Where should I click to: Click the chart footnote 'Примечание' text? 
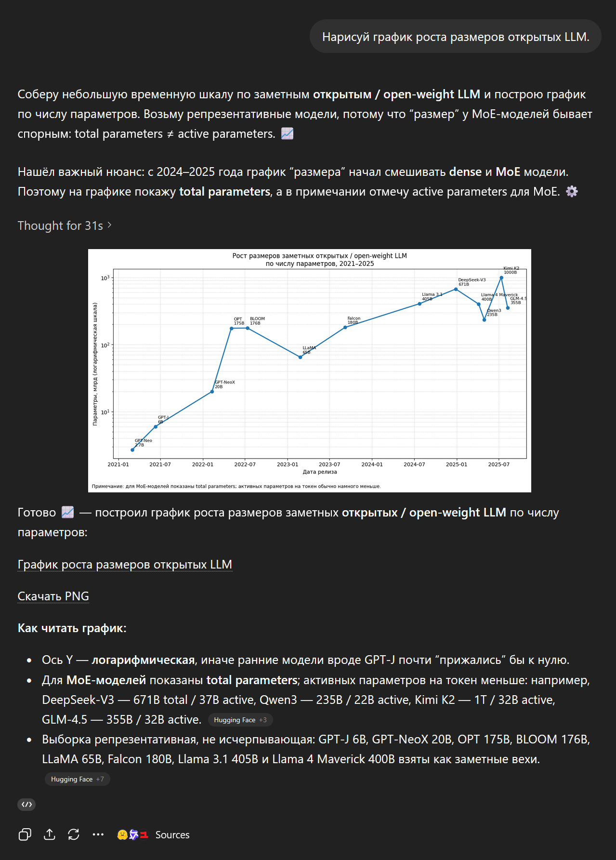(x=236, y=486)
